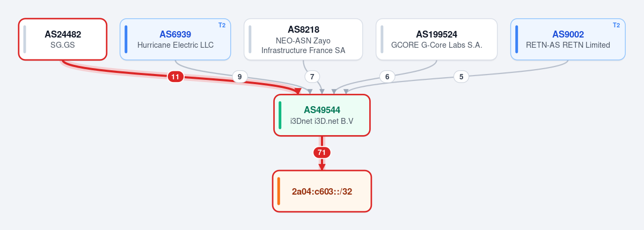The width and height of the screenshot is (644, 230).
Task: Click the i3Dnet i3D.net B.V label
Action: point(322,121)
